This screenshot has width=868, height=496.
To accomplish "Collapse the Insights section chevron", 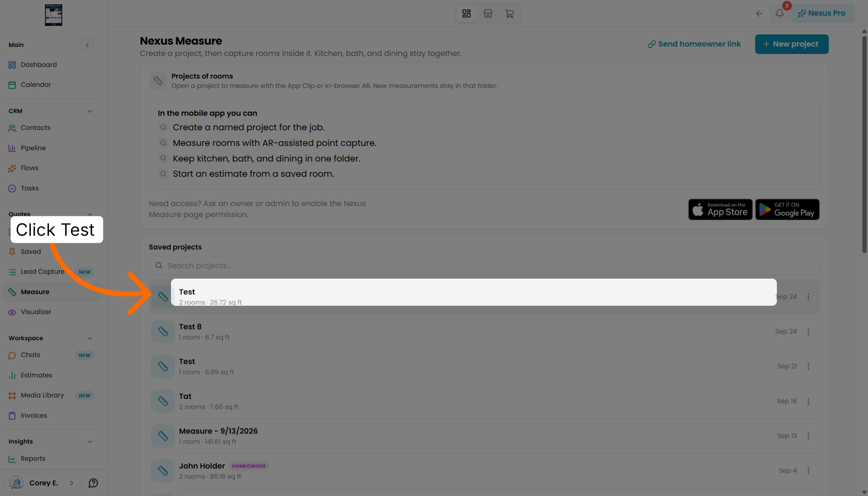I will point(90,442).
